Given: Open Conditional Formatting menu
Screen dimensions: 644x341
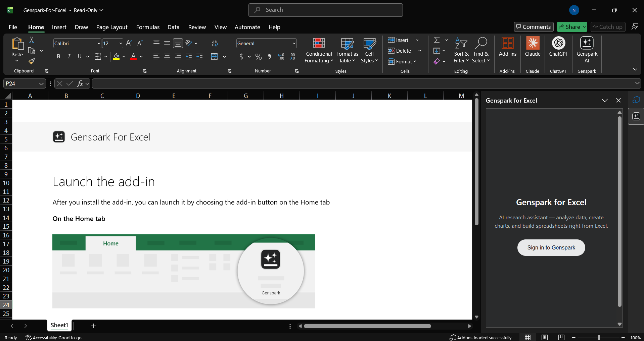Looking at the screenshot, I should tap(319, 50).
